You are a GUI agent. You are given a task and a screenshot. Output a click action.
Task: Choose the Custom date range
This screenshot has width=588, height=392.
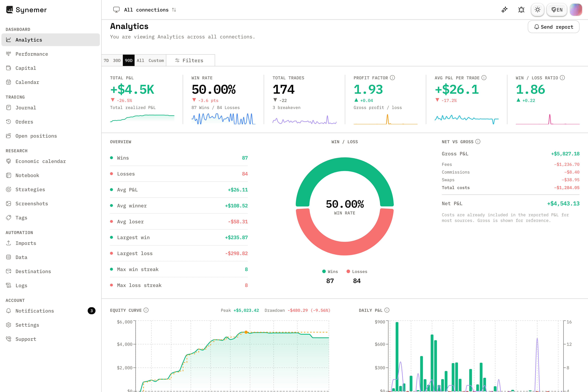(156, 60)
